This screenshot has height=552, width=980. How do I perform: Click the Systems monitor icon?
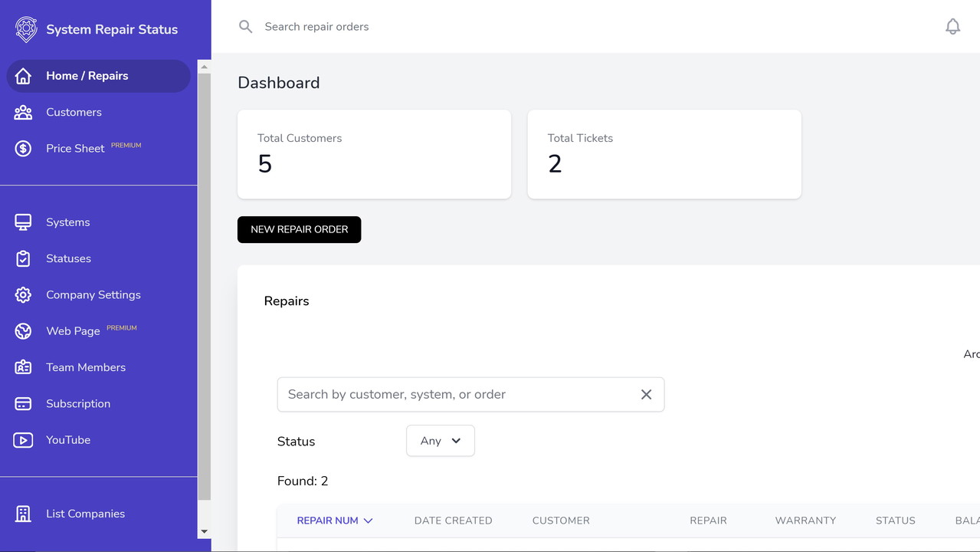click(x=23, y=222)
